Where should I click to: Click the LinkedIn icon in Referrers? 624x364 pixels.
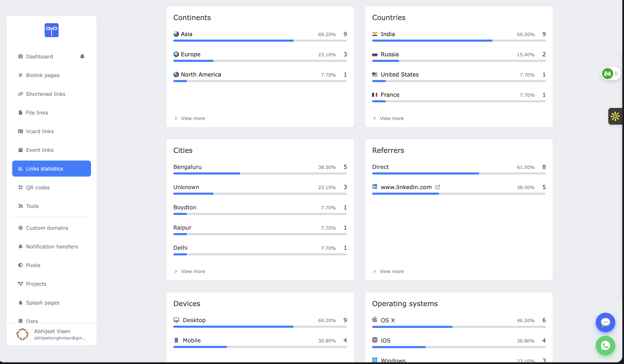pyautogui.click(x=375, y=187)
